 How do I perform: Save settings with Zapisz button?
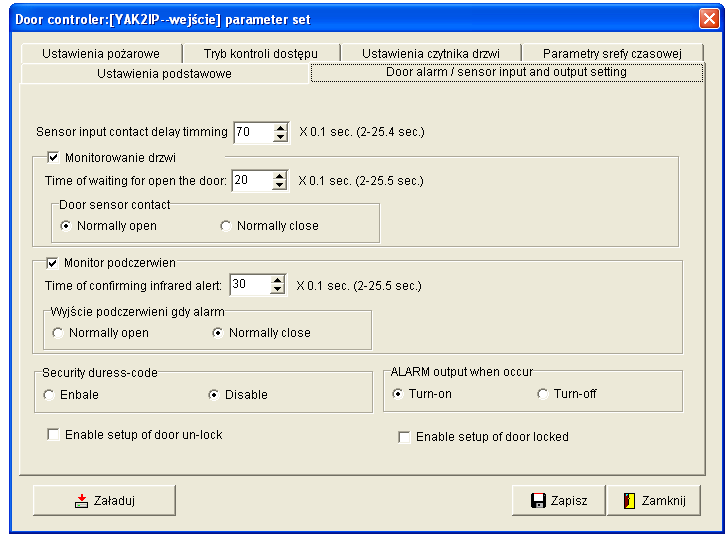click(559, 500)
